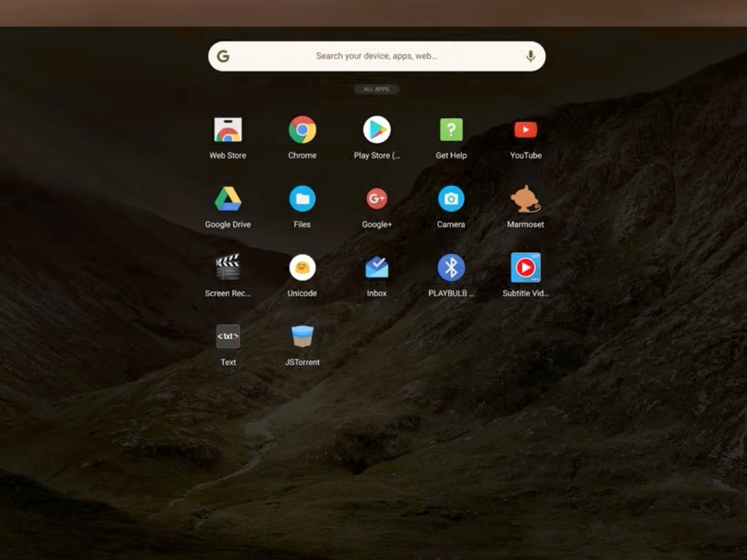Open the Inbox app

tap(377, 268)
